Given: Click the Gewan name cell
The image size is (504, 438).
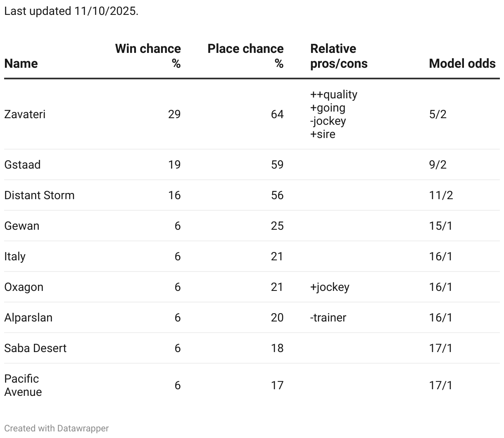Looking at the screenshot, I should click(22, 226).
